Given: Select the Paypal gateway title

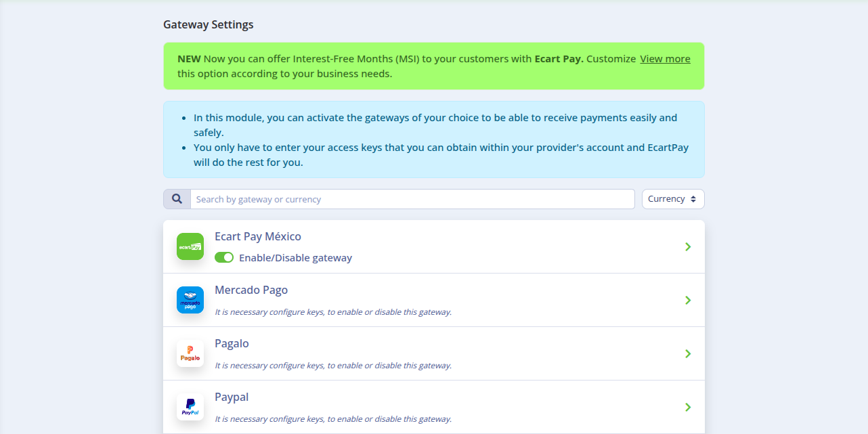Looking at the screenshot, I should [x=232, y=397].
